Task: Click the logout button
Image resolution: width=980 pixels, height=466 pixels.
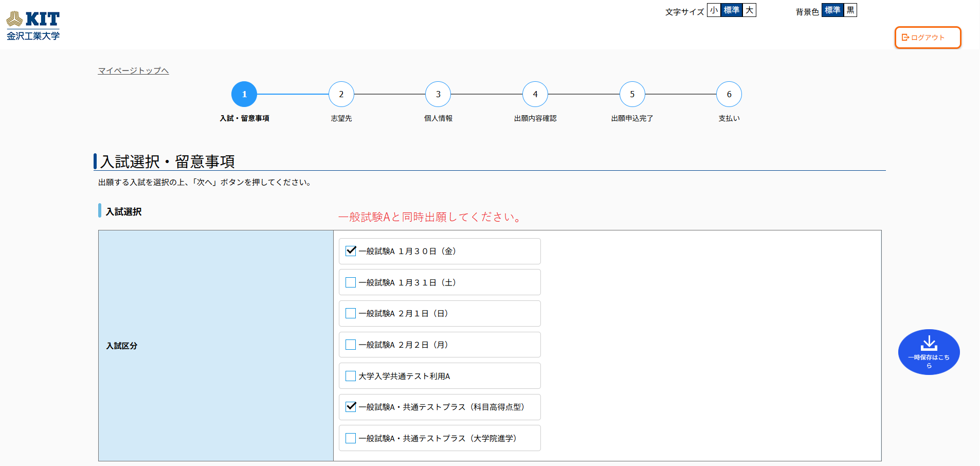Action: pyautogui.click(x=928, y=38)
